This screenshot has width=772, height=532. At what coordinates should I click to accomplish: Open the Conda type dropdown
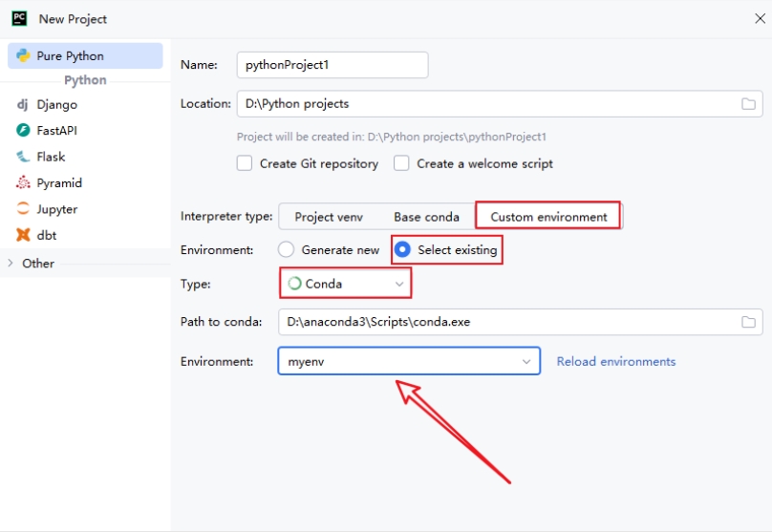click(x=346, y=284)
